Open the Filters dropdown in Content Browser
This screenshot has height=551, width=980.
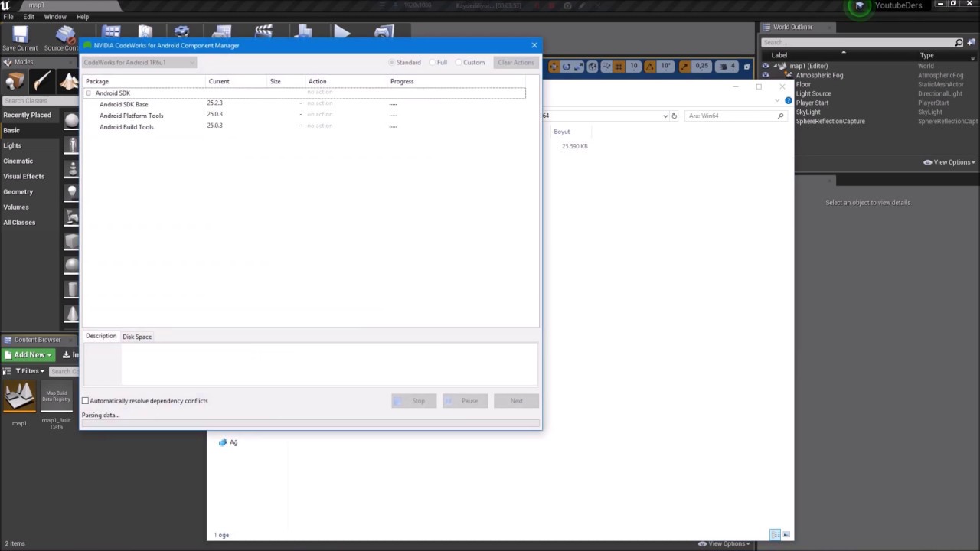click(x=30, y=371)
